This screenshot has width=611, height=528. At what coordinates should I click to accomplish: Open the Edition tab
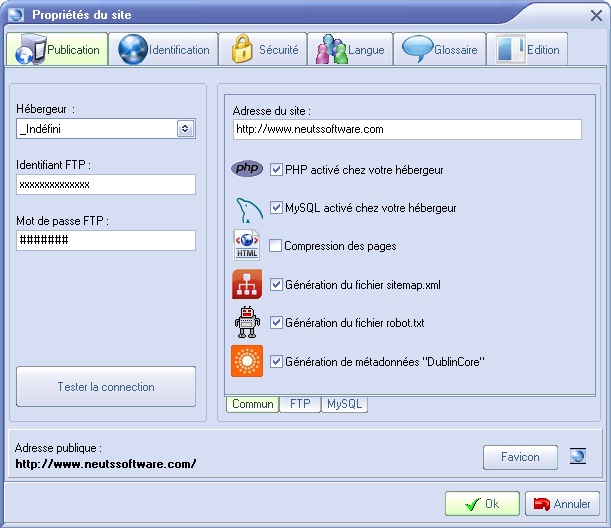[527, 49]
